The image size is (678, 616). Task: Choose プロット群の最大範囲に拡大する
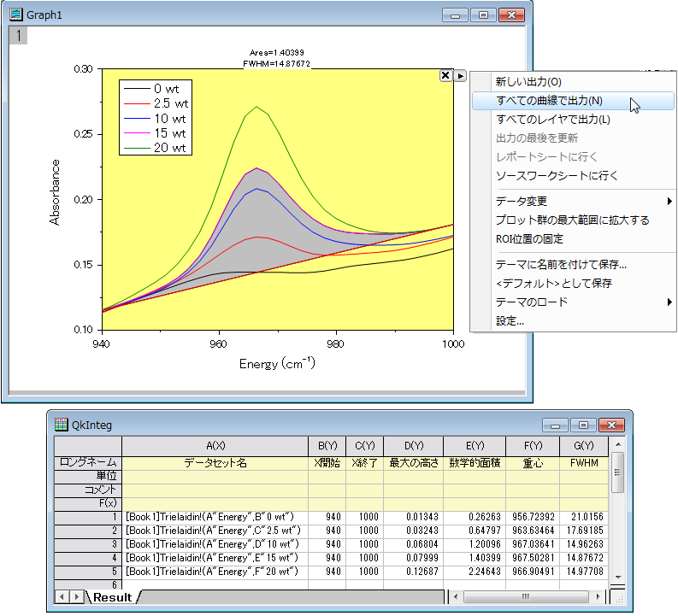(573, 220)
